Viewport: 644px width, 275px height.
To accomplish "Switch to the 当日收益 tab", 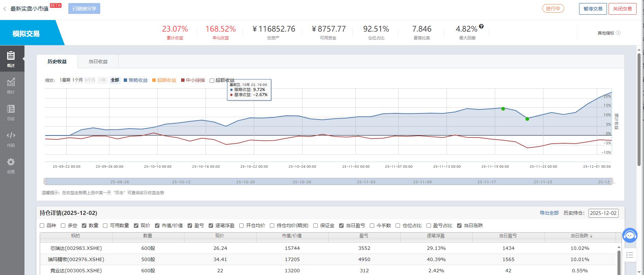I will coord(98,61).
